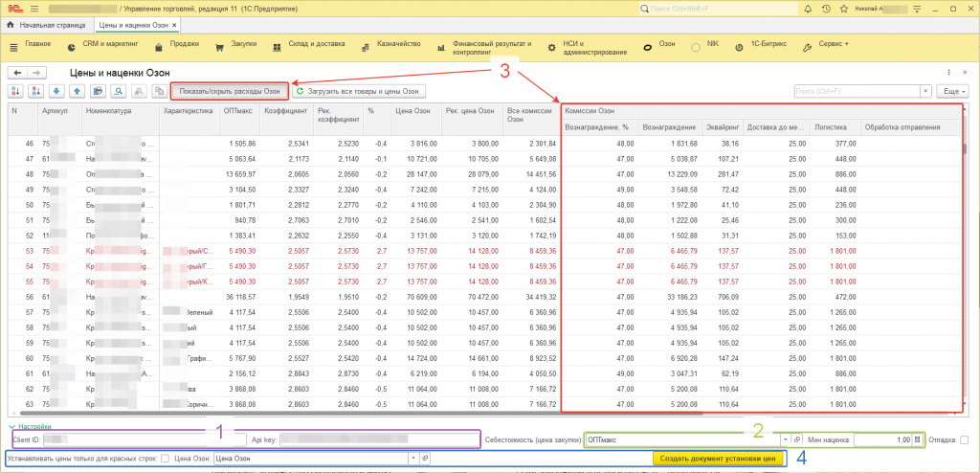Viewport: 980px width, 473px height.
Task: Open the selected Себестоимость price type (open icon)
Action: (797, 439)
